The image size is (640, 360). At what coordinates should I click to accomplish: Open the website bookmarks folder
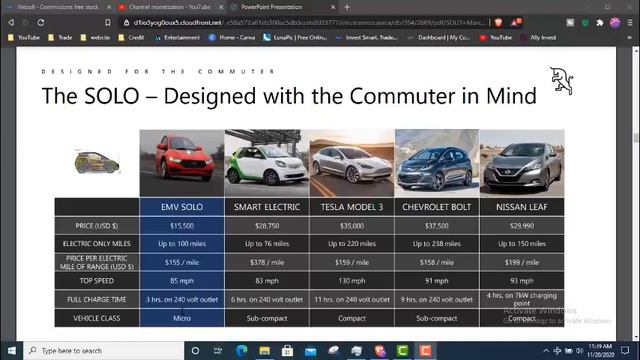95,38
